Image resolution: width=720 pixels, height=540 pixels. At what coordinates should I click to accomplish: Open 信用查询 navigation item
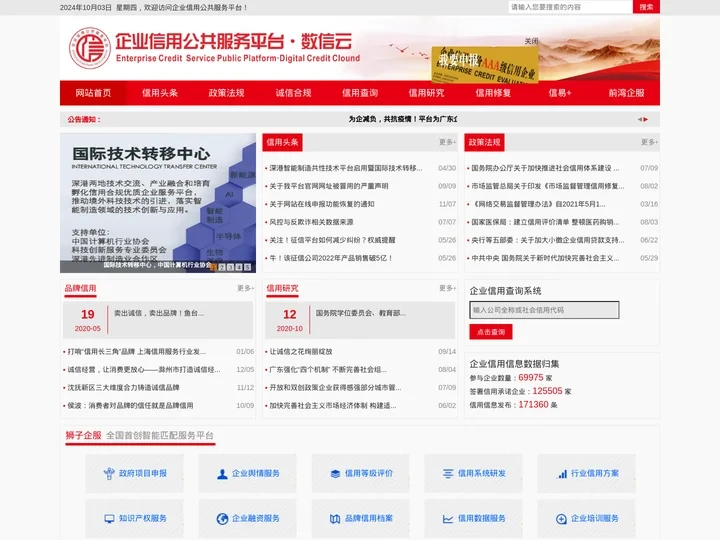360,93
